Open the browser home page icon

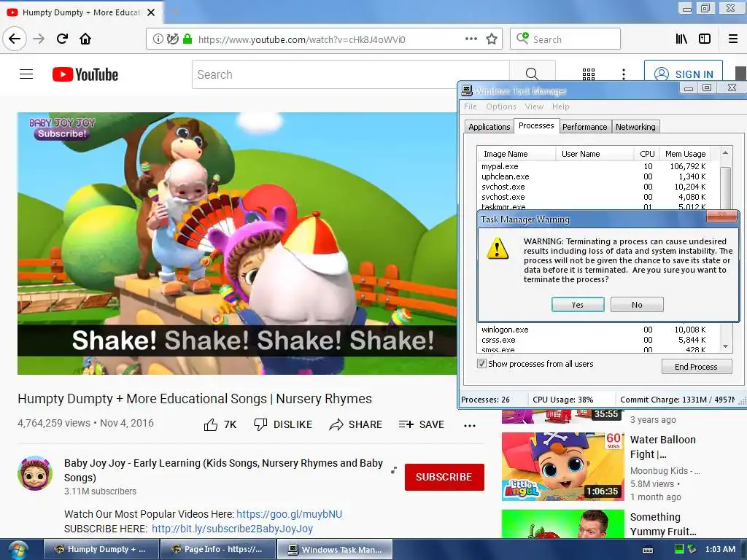click(x=85, y=39)
